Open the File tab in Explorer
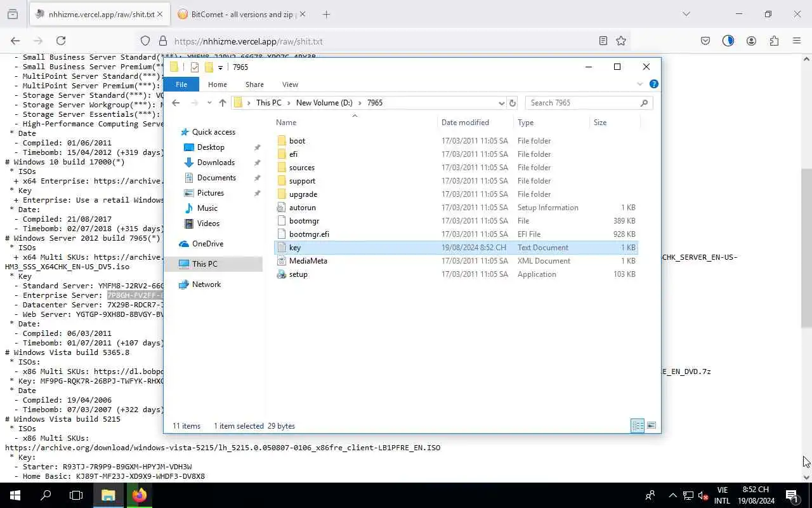812x508 pixels. [x=181, y=84]
